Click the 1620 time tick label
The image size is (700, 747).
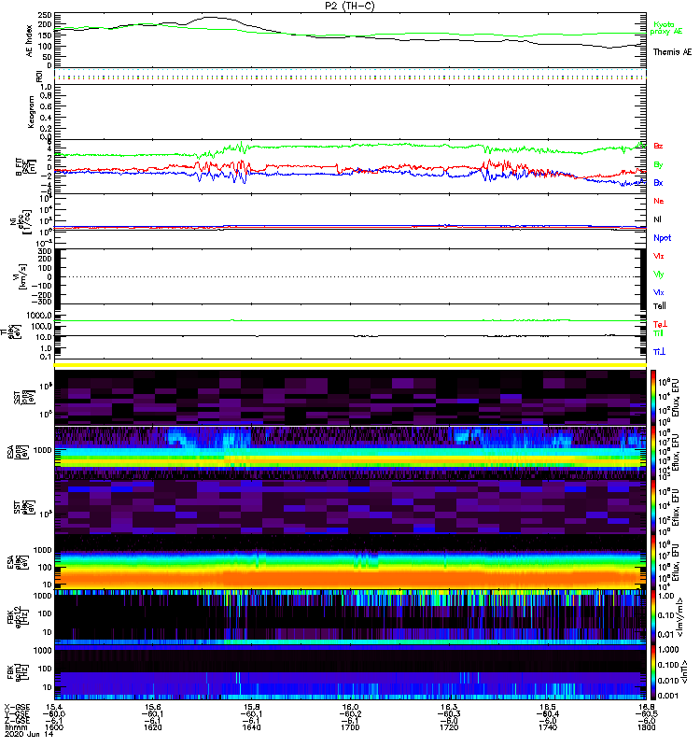click(x=152, y=727)
